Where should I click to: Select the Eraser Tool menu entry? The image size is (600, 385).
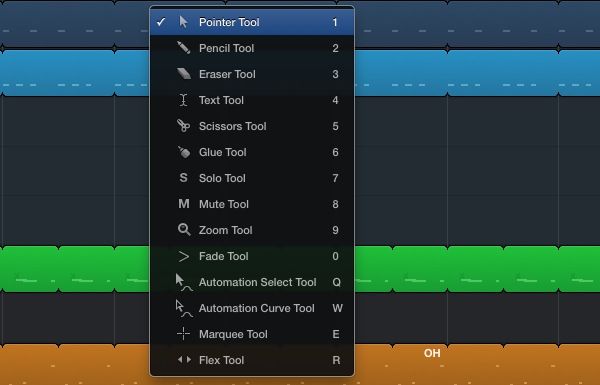[252, 74]
